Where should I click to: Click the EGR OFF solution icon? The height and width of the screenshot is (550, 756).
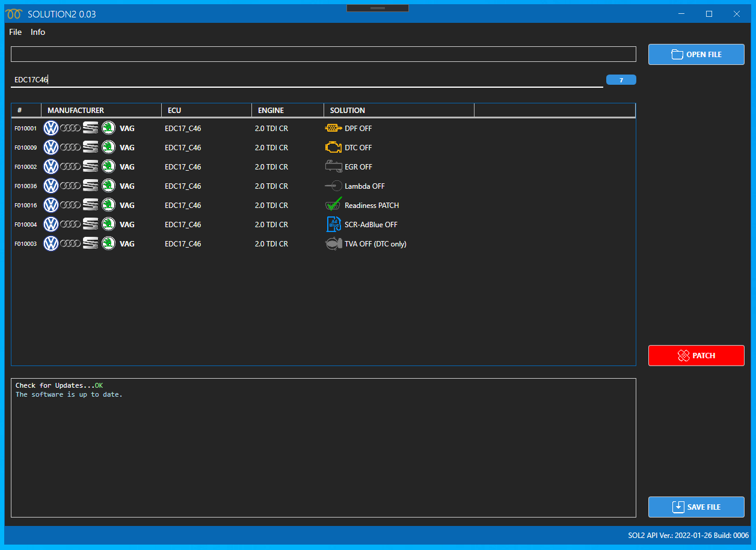click(x=333, y=167)
